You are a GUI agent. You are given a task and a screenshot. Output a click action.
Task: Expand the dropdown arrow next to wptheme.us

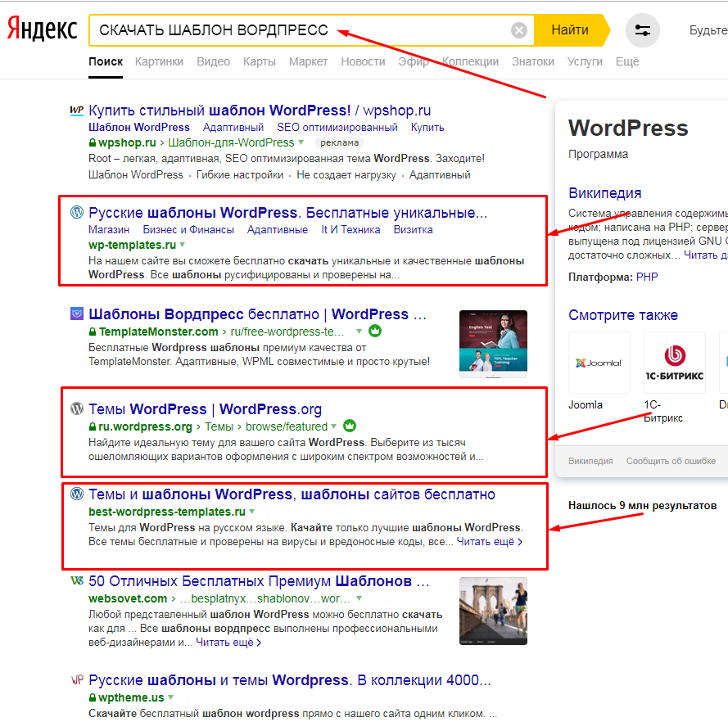pyautogui.click(x=170, y=697)
